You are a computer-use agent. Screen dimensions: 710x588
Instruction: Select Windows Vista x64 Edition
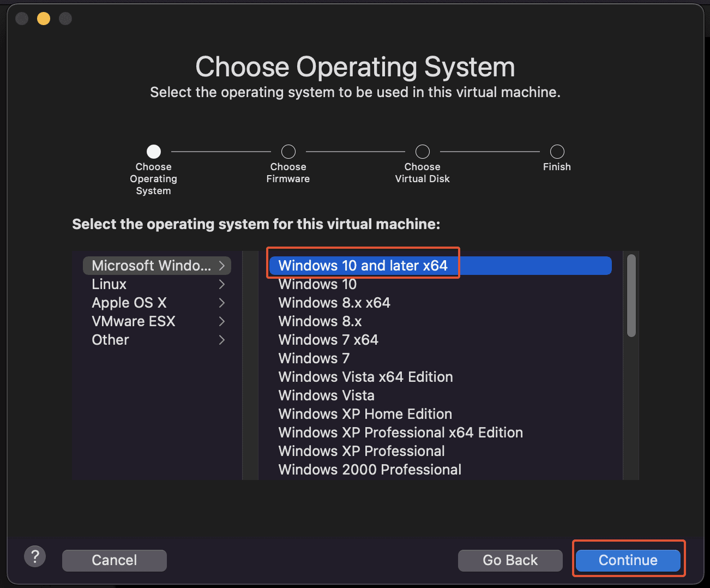click(441, 377)
